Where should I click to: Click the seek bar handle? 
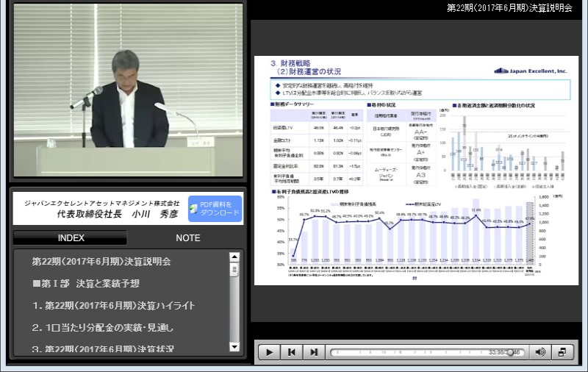click(x=509, y=352)
